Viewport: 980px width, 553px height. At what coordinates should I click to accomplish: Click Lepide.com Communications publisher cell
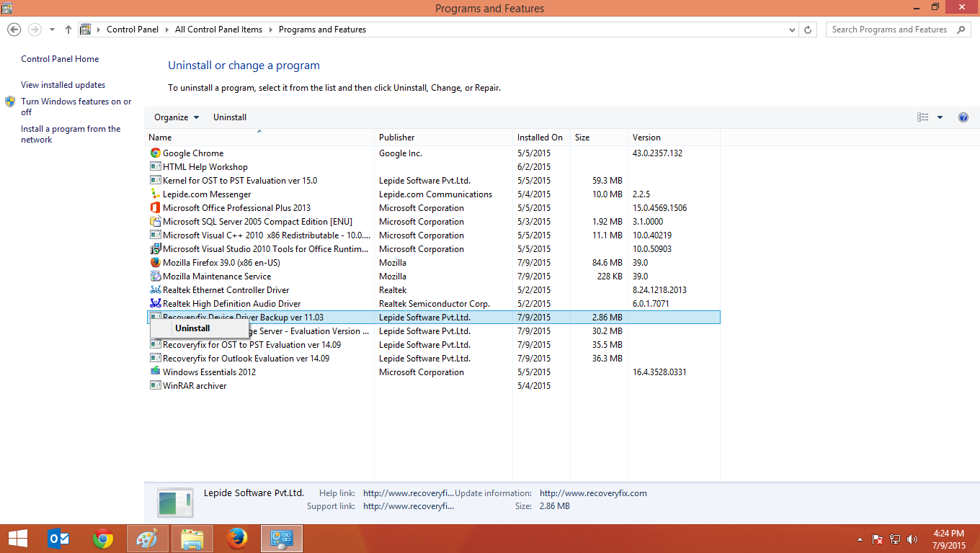point(435,194)
